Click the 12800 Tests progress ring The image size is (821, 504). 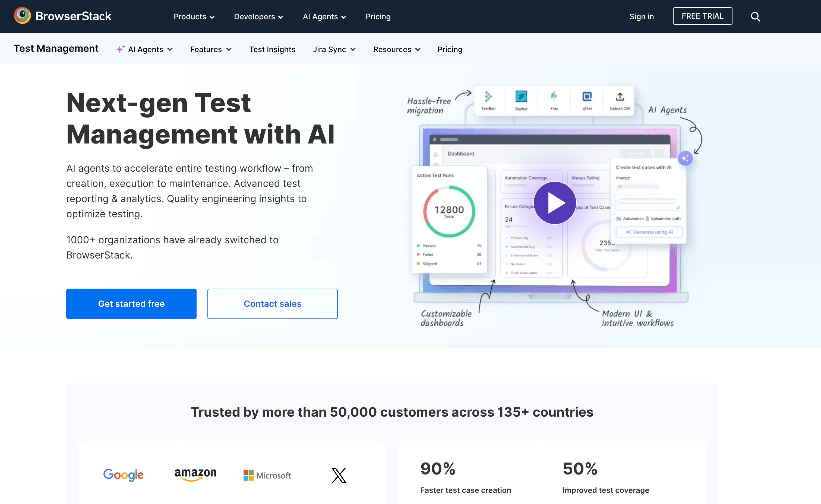[x=449, y=211]
